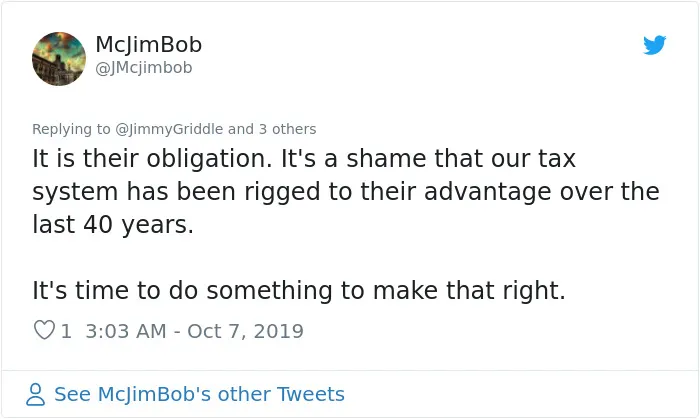Click the Twitter bird logo
700x419 pixels.
654,45
